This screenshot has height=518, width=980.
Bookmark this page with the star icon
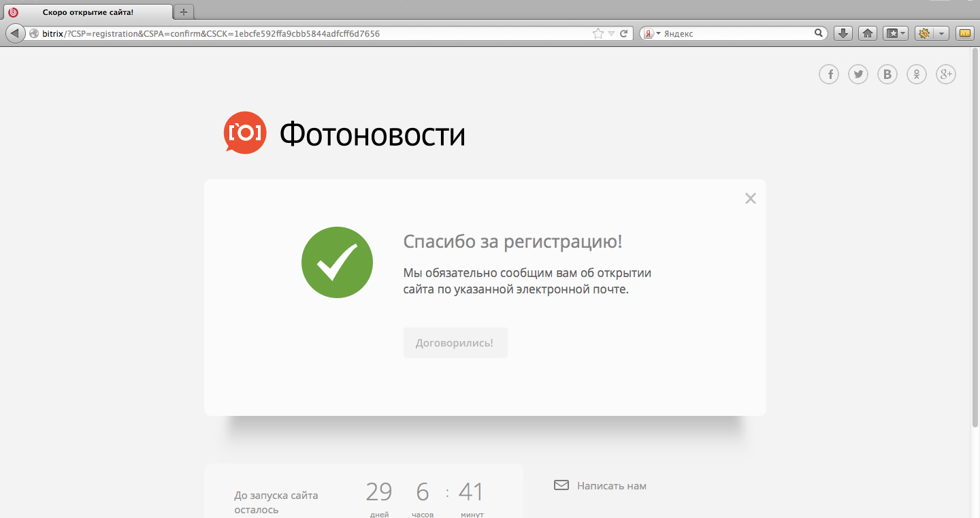[x=598, y=33]
